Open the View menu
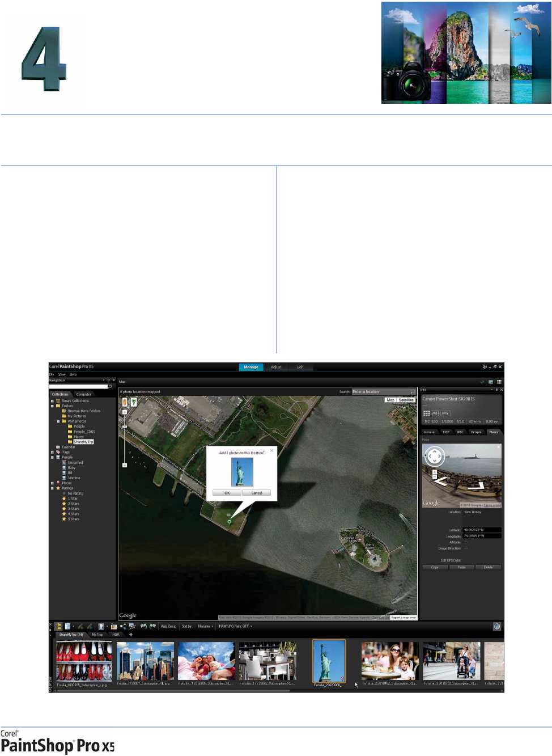552x756 pixels. click(x=62, y=374)
